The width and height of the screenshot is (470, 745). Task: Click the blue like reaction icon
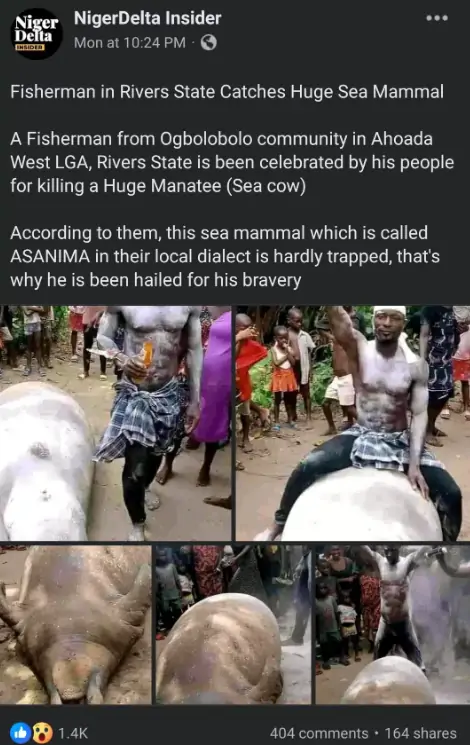pos(20,733)
